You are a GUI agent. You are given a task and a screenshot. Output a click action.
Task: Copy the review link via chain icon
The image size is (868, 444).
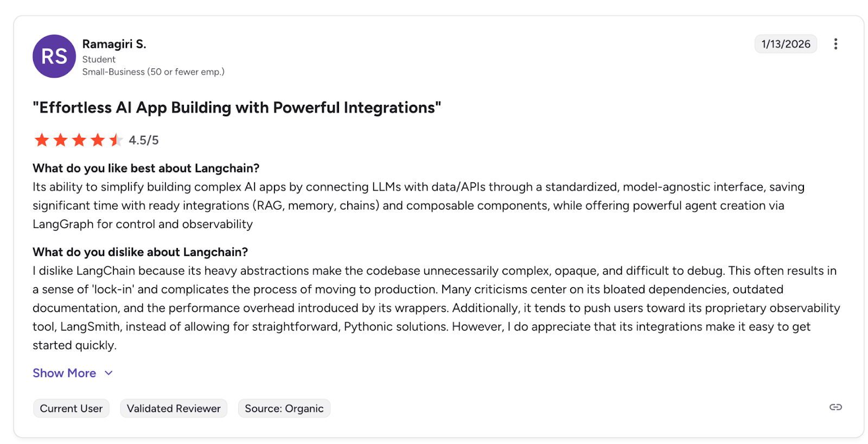pyautogui.click(x=835, y=407)
